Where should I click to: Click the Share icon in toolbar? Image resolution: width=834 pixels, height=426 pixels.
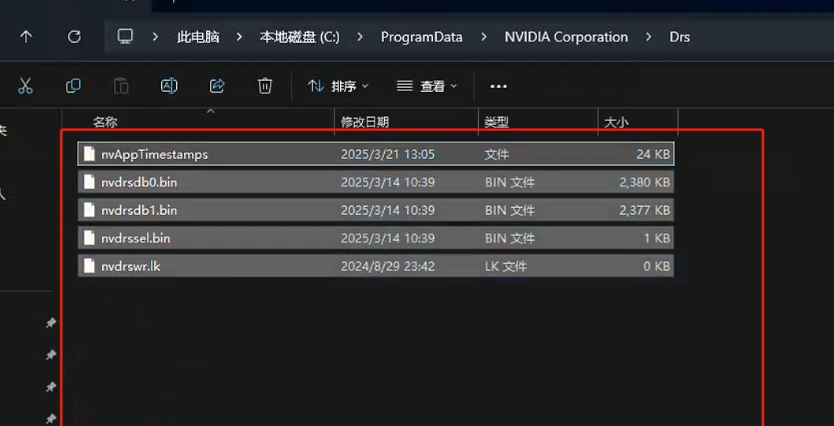pos(217,86)
